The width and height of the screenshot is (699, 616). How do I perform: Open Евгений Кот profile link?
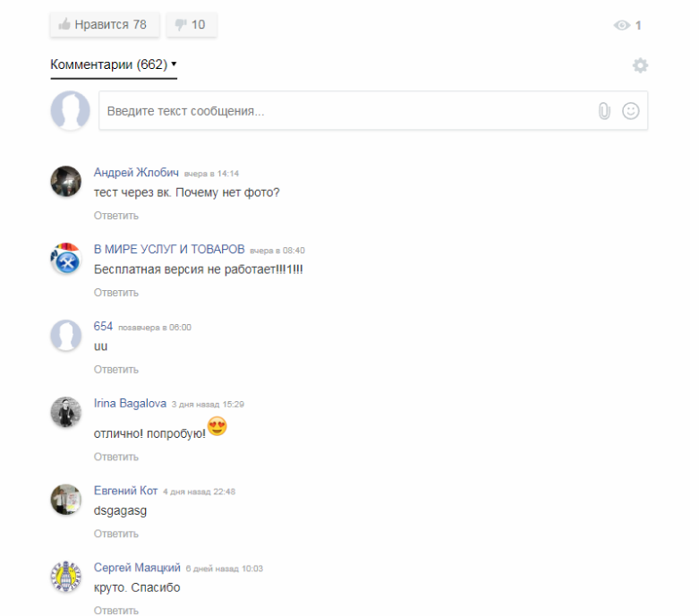125,491
